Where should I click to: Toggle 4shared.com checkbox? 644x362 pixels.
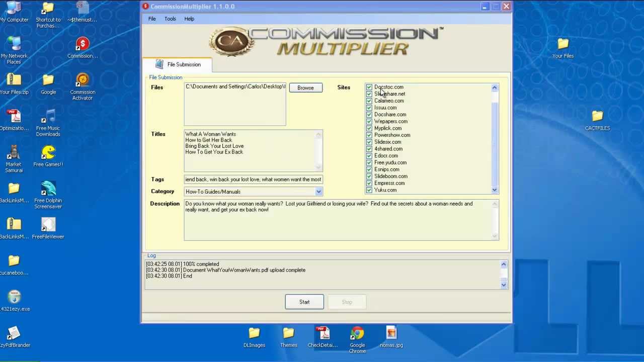click(369, 149)
